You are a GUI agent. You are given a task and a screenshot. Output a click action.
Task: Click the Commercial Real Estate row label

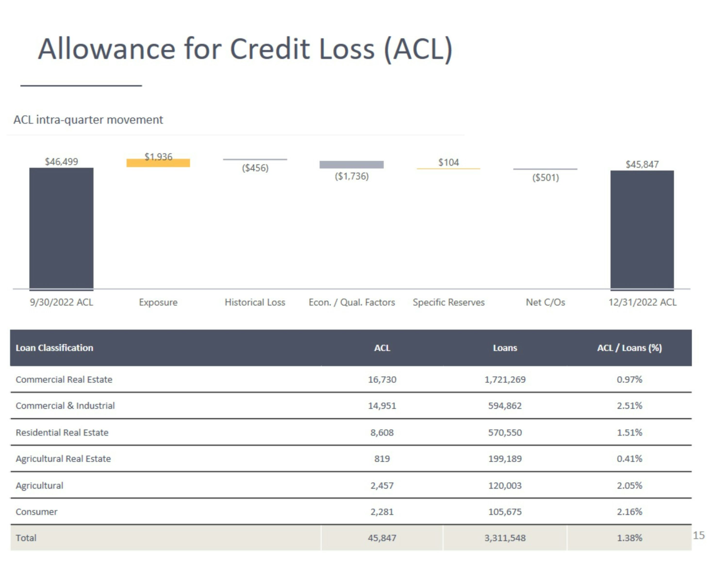(64, 379)
